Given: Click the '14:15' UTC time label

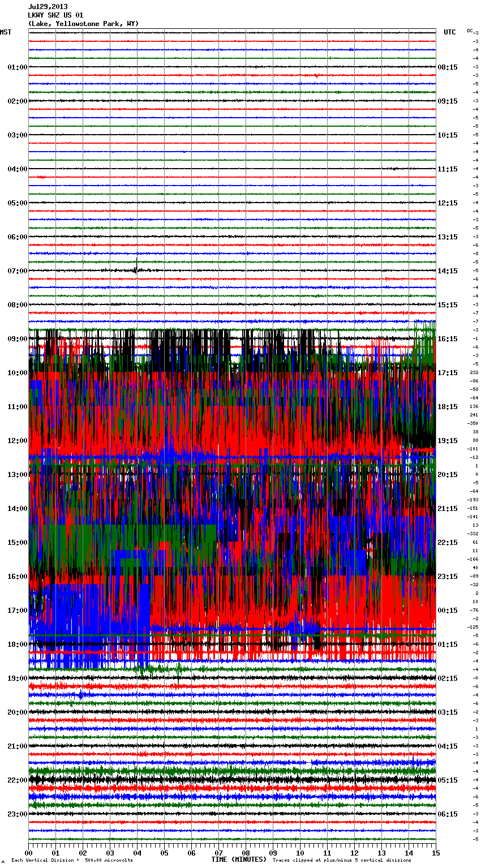Looking at the screenshot, I should (448, 271).
